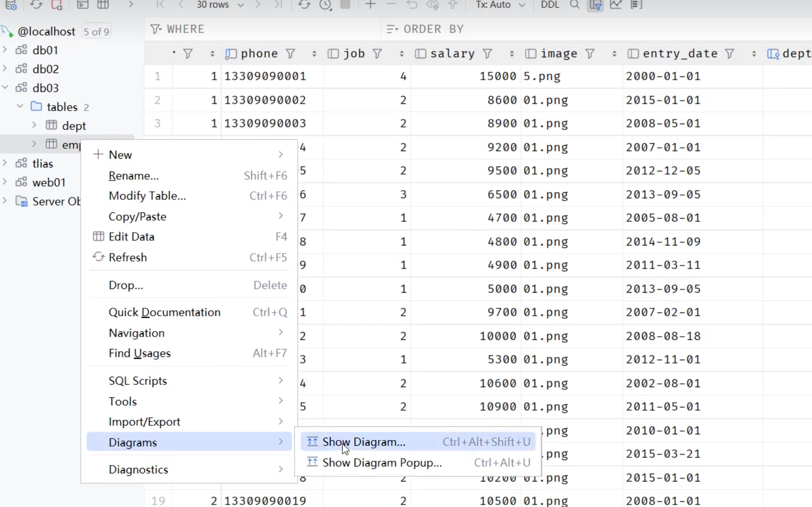Image resolution: width=812 pixels, height=507 pixels.
Task: Toggle sort arrows on entry_date column
Action: 753,54
